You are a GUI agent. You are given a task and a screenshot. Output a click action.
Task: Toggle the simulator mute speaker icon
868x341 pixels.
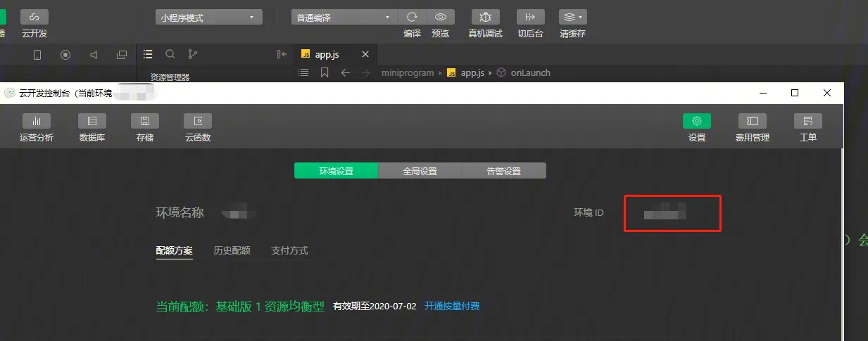click(x=94, y=55)
